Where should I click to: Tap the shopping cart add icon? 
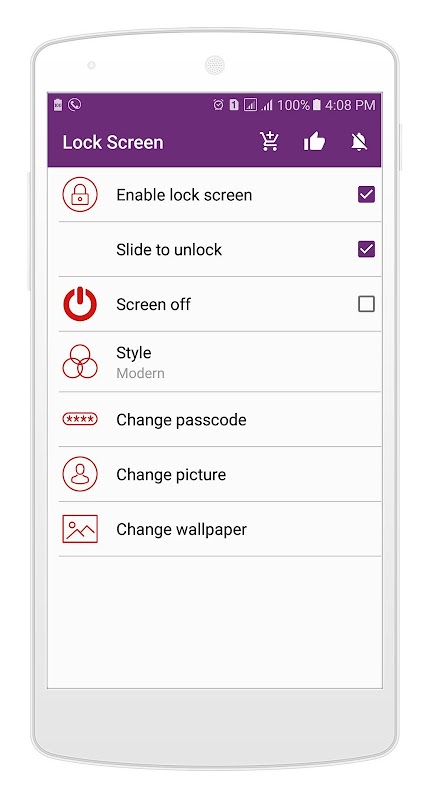(x=268, y=141)
